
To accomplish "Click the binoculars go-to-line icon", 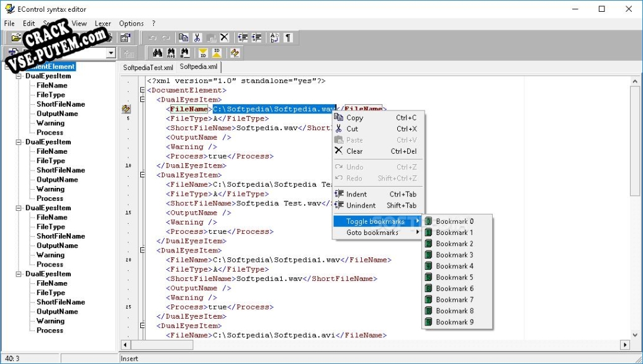I will point(184,53).
